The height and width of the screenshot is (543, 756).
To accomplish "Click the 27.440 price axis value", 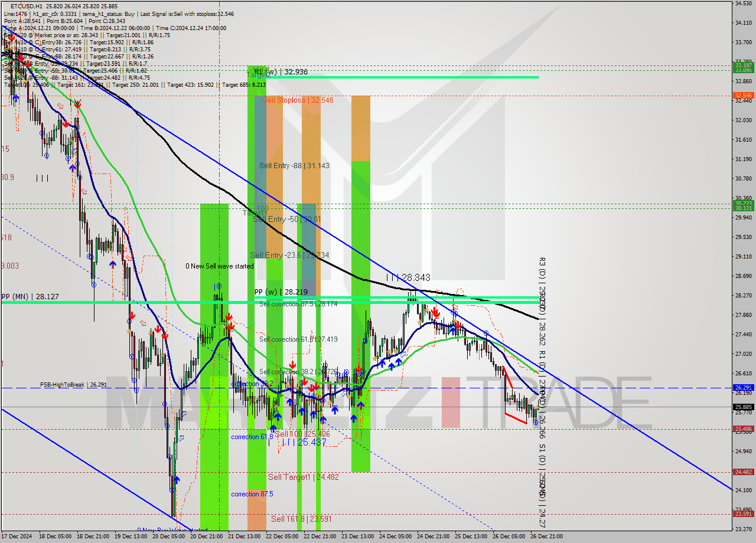I will pos(743,335).
